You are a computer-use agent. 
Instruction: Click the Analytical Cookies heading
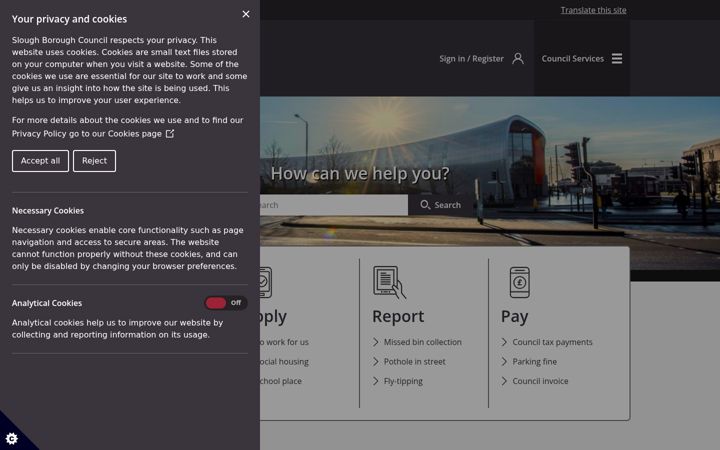(x=47, y=303)
